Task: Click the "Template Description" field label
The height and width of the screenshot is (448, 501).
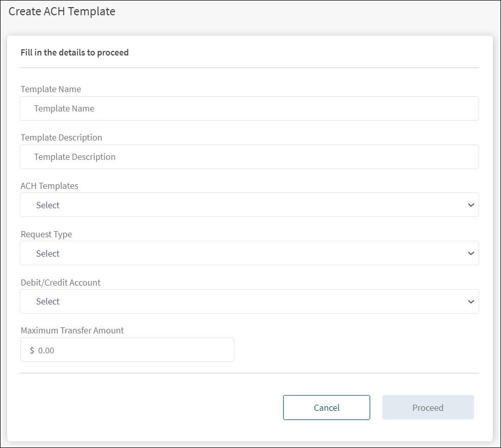Action: (x=62, y=137)
